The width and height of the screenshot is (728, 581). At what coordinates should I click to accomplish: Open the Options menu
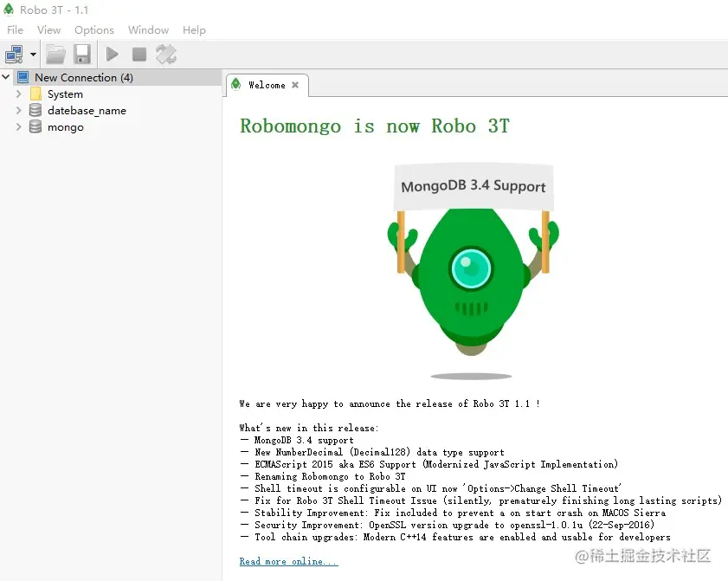pos(94,29)
